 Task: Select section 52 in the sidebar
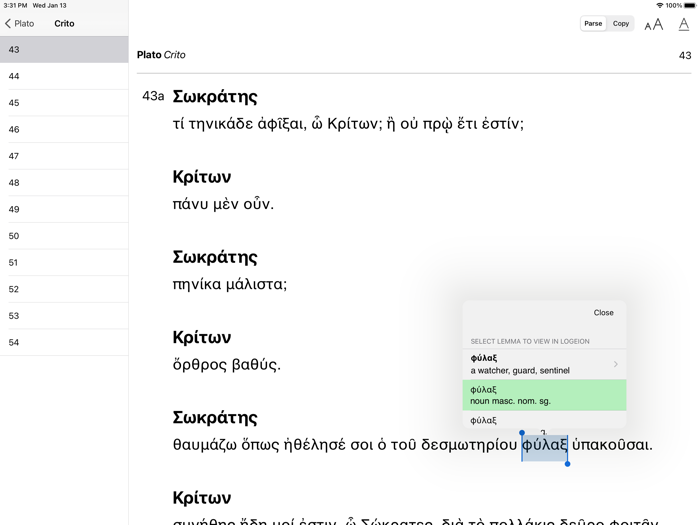(x=64, y=289)
